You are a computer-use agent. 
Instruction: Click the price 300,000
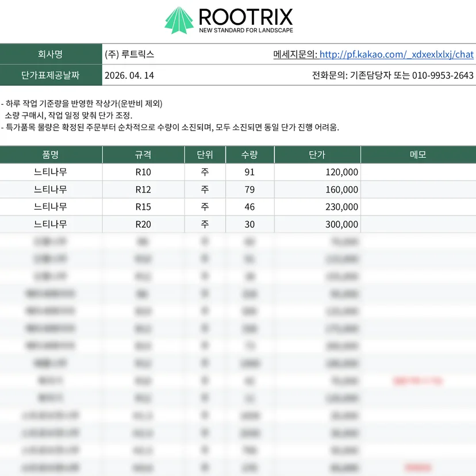pos(342,224)
